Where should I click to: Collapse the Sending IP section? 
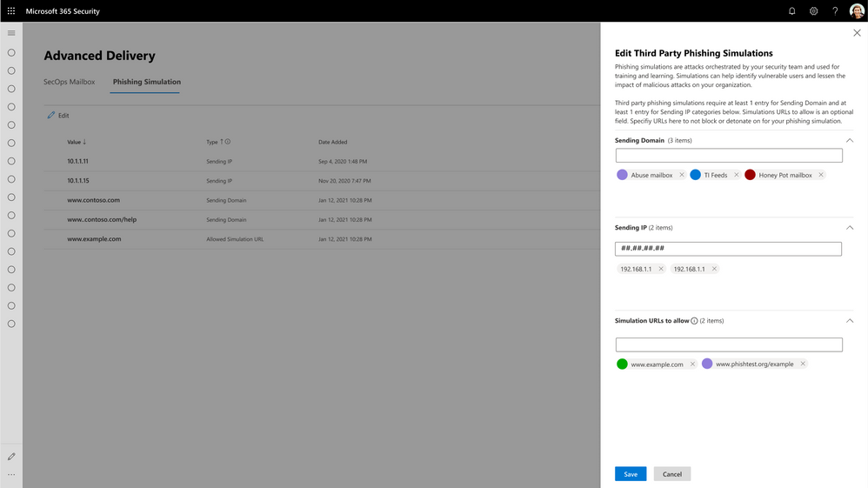tap(850, 228)
